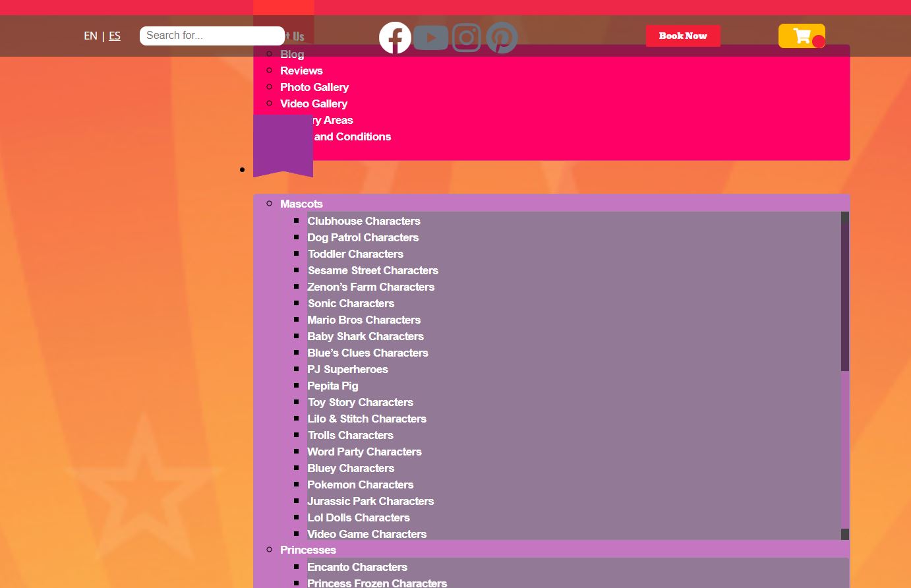This screenshot has height=588, width=911.
Task: Switch language to ES
Action: coord(115,36)
